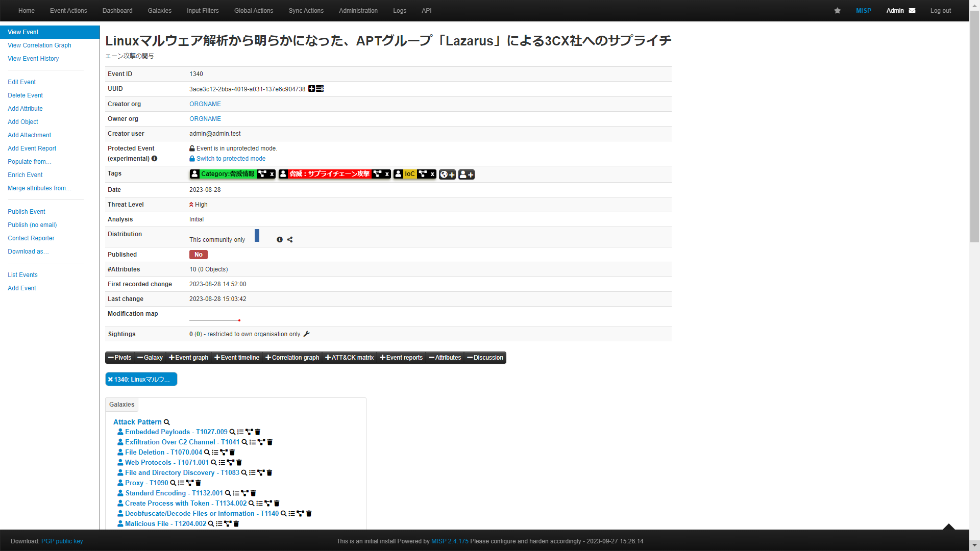Open relationship icon for Web Protocols T1071.001
The width and height of the screenshot is (980, 551).
(x=231, y=463)
